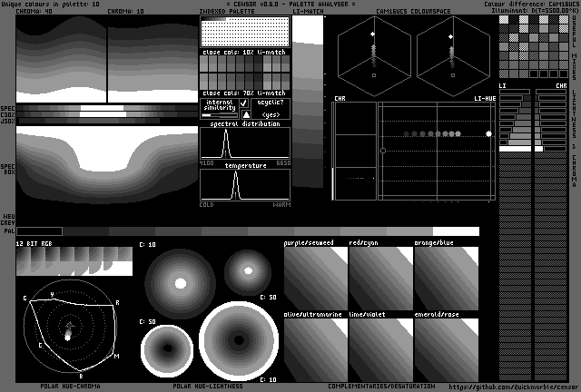Toggle the internal similarity checkmark box
The image size is (581, 392).
(x=244, y=104)
